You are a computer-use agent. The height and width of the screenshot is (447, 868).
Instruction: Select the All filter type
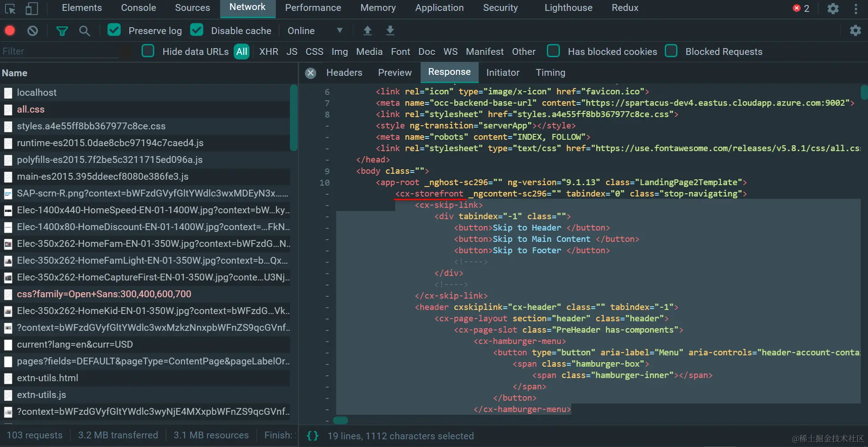pyautogui.click(x=242, y=52)
